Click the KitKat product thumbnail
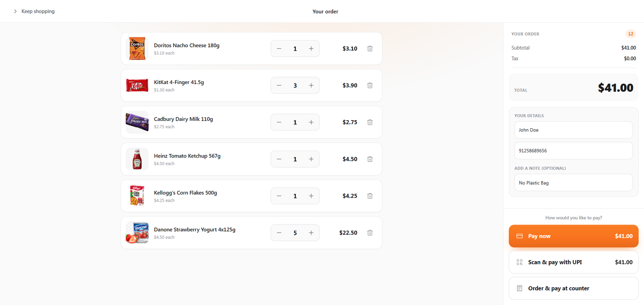The height and width of the screenshot is (305, 644). click(137, 86)
